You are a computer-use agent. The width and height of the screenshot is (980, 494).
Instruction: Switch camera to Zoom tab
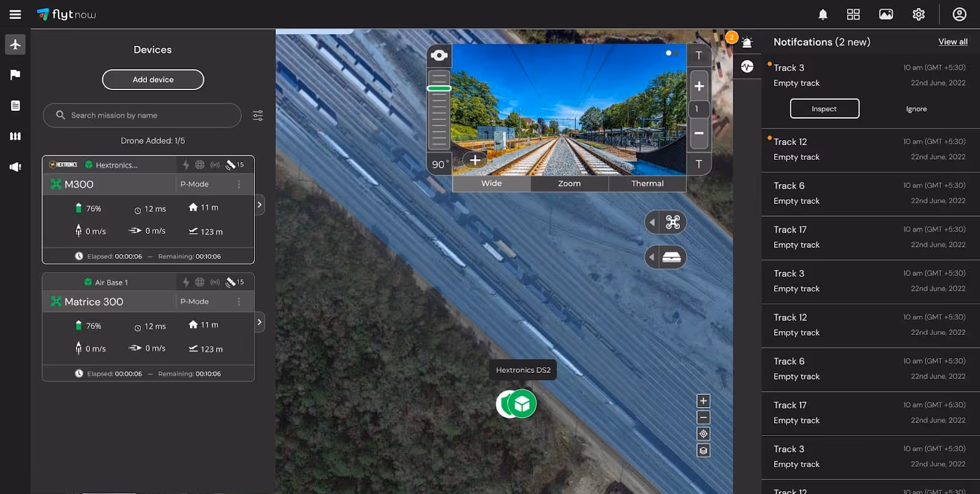(569, 184)
